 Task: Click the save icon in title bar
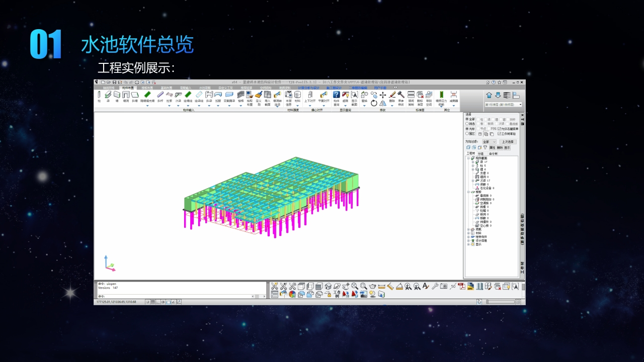pos(114,82)
